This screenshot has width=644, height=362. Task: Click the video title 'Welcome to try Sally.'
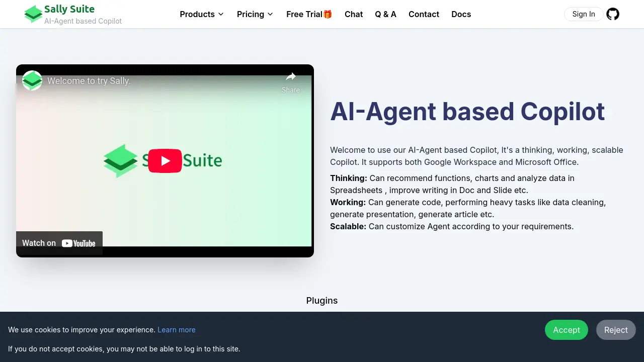pos(89,80)
